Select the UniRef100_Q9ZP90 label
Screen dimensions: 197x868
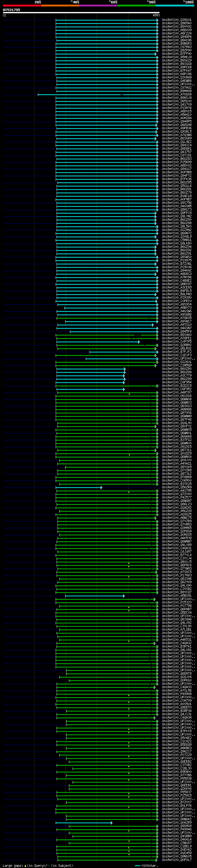[x=176, y=50]
